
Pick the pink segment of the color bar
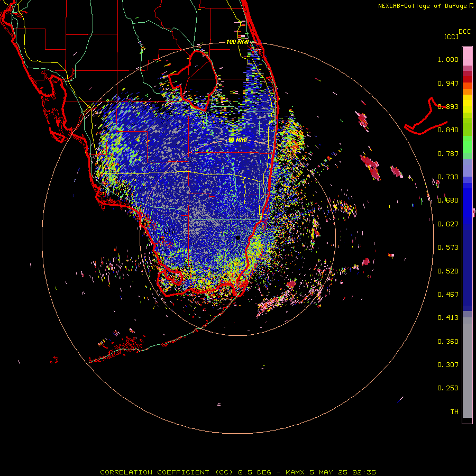pyautogui.click(x=467, y=57)
